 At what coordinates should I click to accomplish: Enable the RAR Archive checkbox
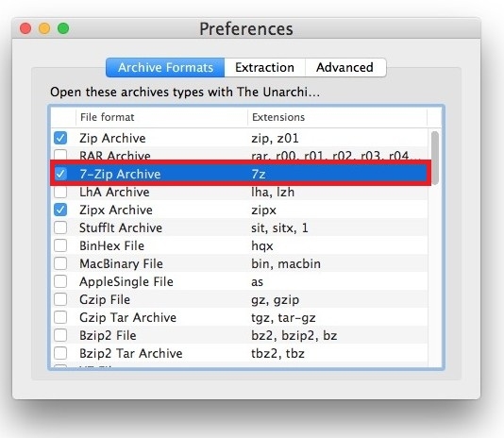[60, 155]
